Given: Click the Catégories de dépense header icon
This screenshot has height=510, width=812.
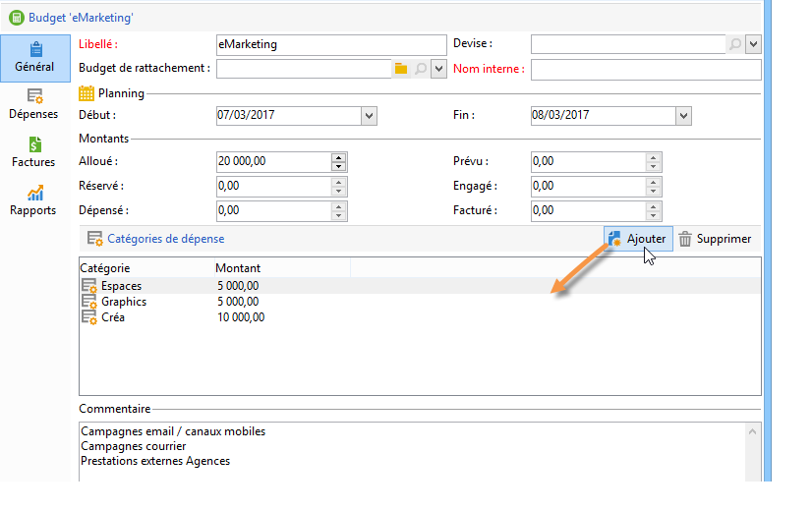Looking at the screenshot, I should point(94,239).
